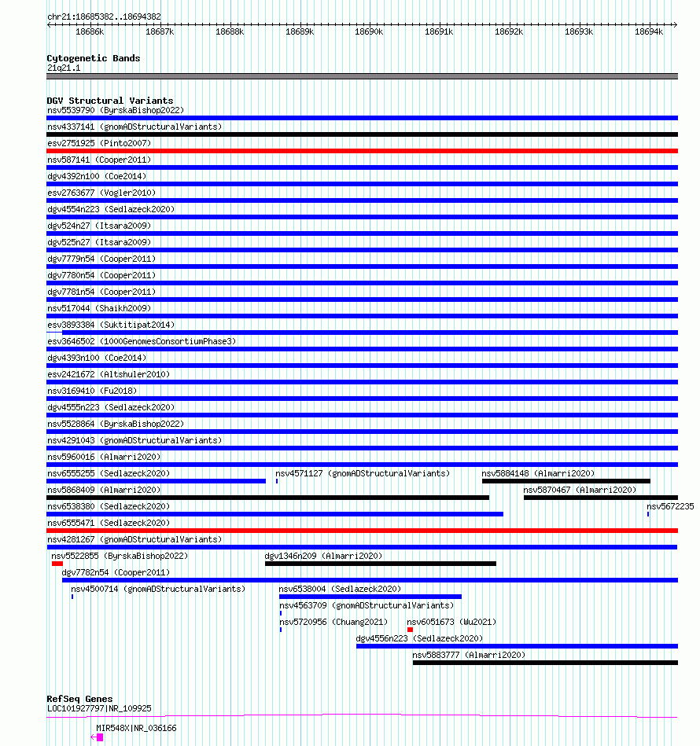Select nsv5522855 (ByrskaBishop2022) label
The width and height of the screenshot is (700, 746).
120,557
